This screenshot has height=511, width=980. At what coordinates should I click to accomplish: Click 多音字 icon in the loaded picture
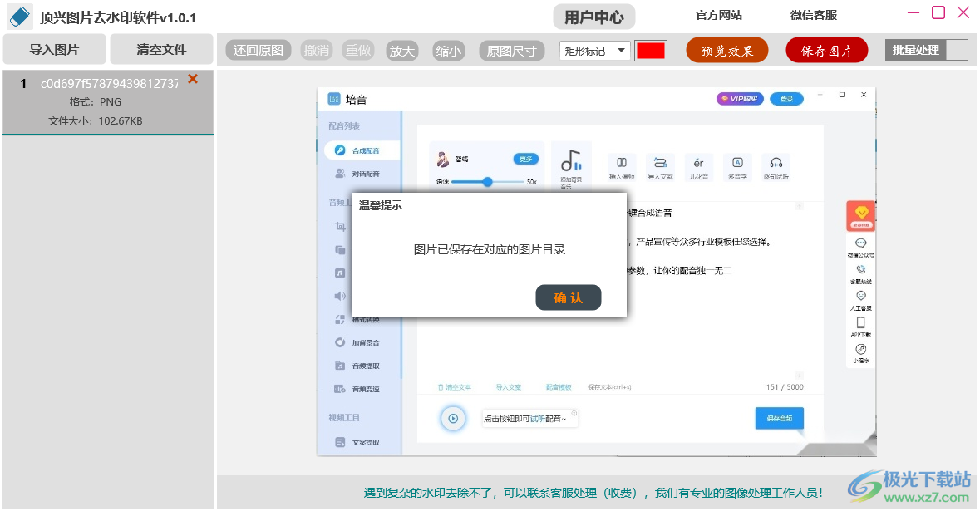[x=737, y=162]
